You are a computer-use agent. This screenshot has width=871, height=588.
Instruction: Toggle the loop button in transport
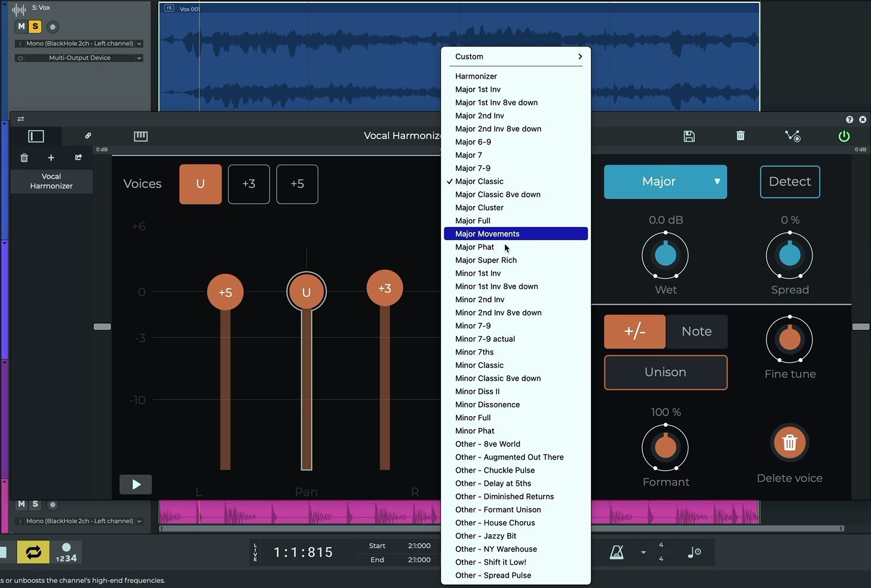33,552
